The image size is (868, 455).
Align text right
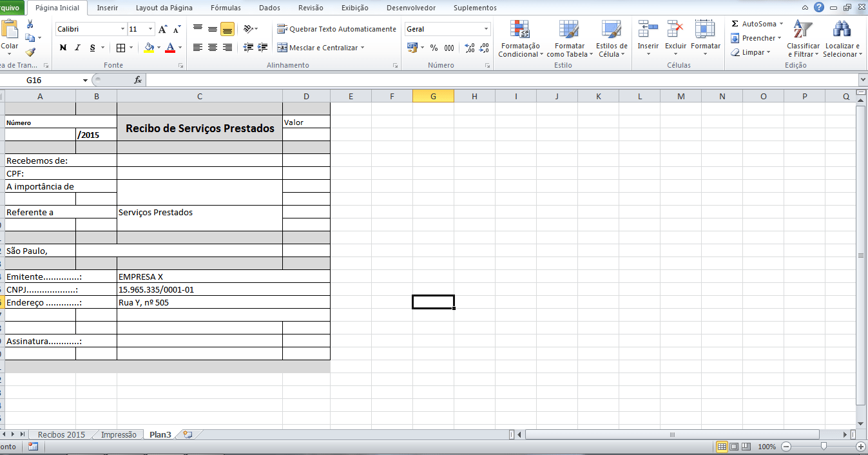click(x=227, y=48)
